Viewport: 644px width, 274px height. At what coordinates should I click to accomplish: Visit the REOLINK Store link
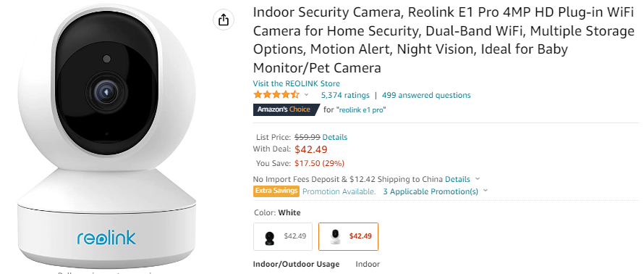click(x=297, y=83)
